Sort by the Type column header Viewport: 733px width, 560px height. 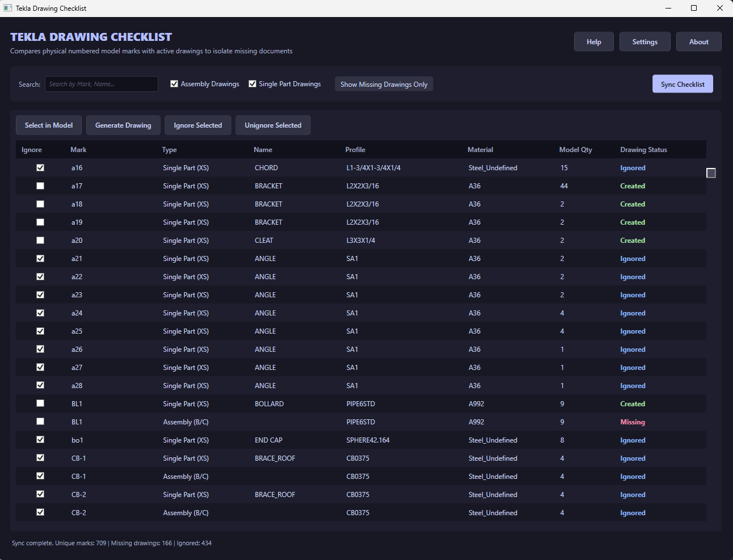pyautogui.click(x=170, y=150)
